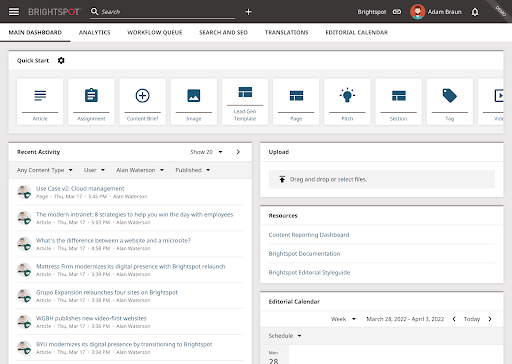The height and width of the screenshot is (364, 512).
Task: Open website versus microsite article
Action: coord(113,241)
